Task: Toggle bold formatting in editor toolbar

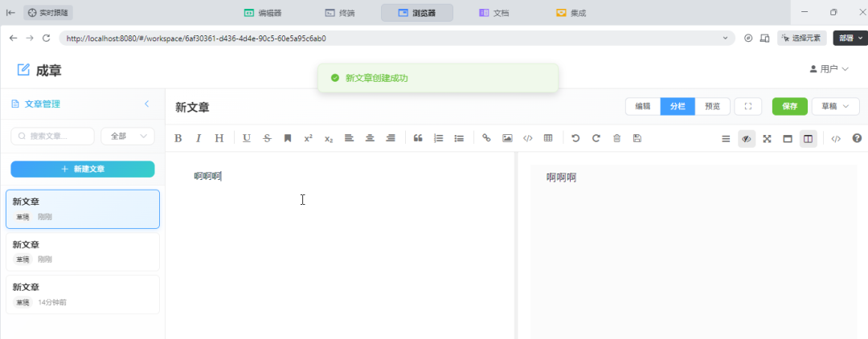Action: click(x=178, y=138)
